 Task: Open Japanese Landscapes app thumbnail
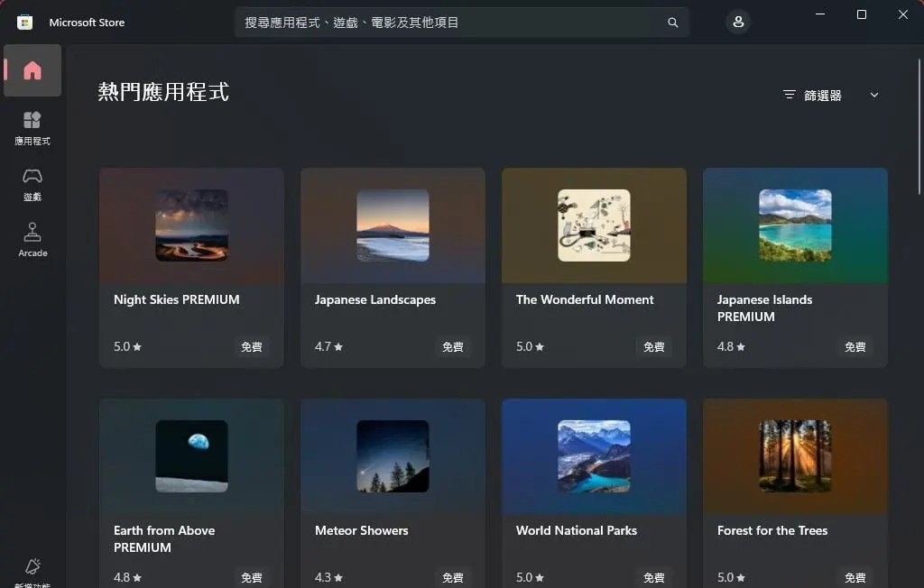393,225
